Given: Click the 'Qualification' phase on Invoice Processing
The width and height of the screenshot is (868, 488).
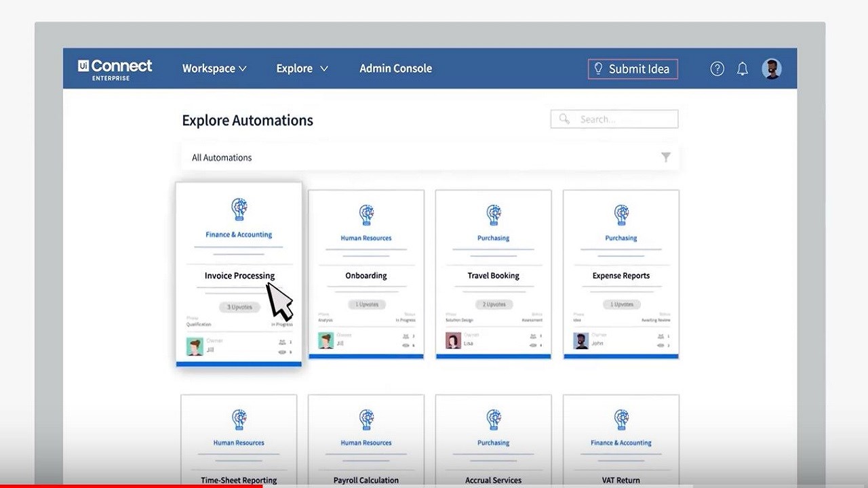Looking at the screenshot, I should tap(199, 325).
